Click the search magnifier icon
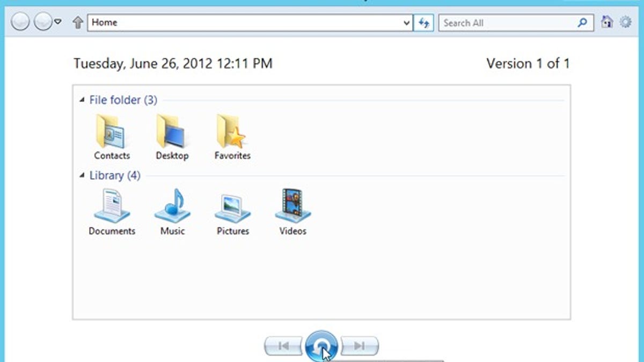The width and height of the screenshot is (644, 362). (582, 23)
